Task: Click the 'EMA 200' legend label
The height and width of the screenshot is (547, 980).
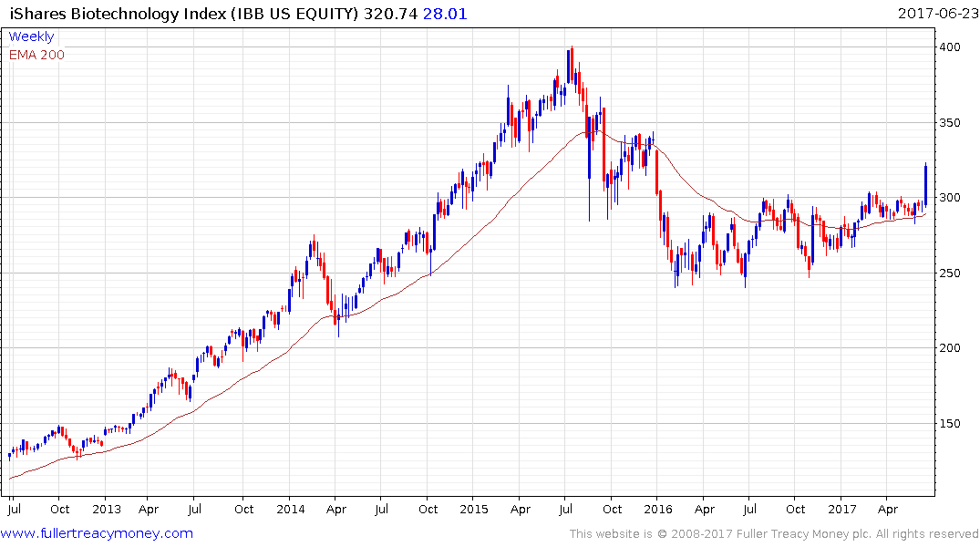Action: 36,55
